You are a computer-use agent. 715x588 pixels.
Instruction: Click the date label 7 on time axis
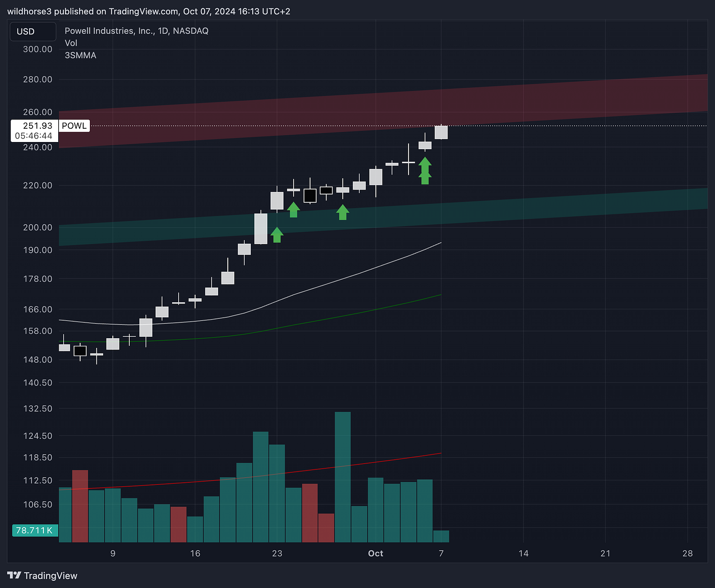(441, 553)
